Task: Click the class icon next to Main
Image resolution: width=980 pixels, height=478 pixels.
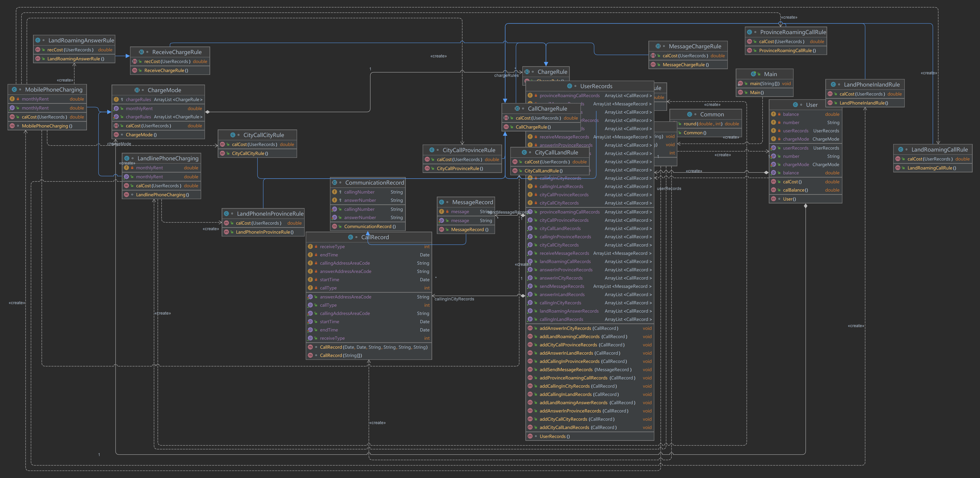Action: [753, 74]
